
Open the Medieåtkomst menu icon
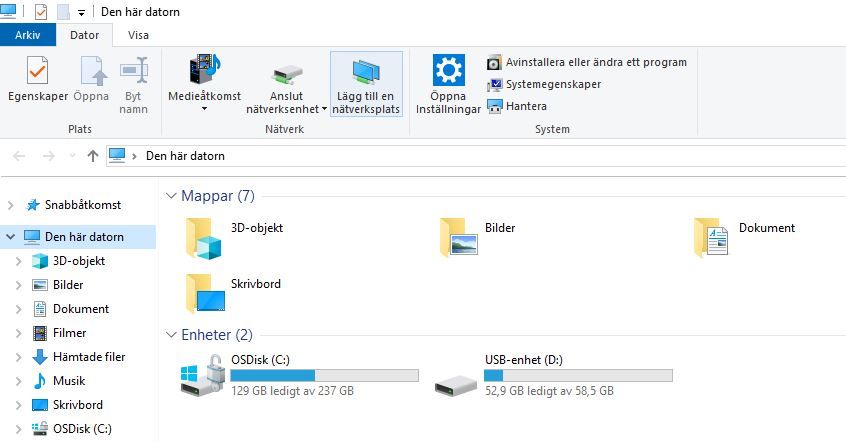pos(204,70)
